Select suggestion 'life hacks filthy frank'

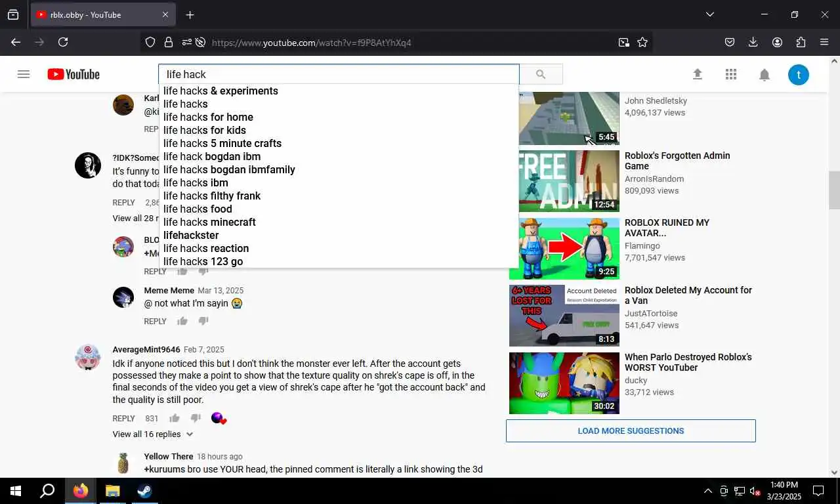coord(339,196)
